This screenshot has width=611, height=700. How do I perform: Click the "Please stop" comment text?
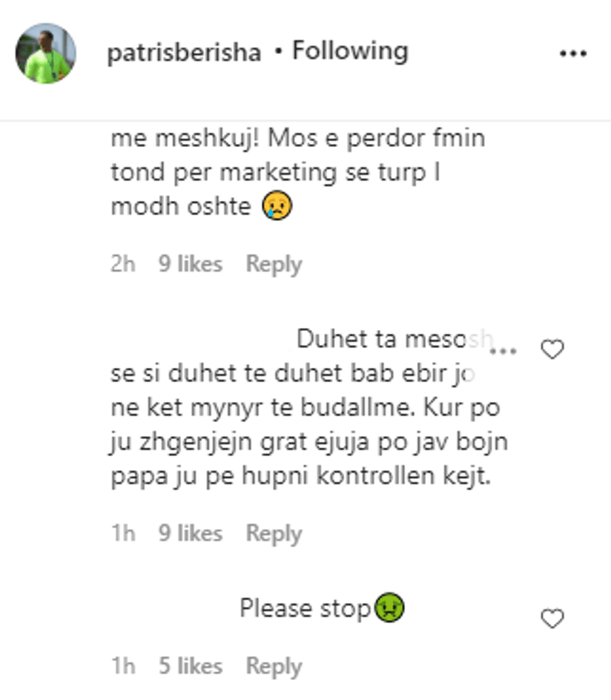click(305, 608)
